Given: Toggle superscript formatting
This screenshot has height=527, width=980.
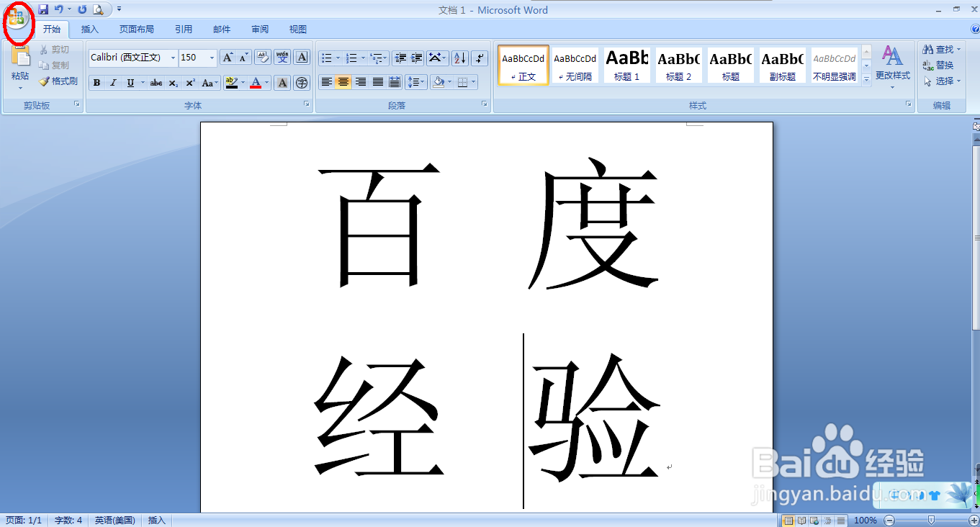Looking at the screenshot, I should tap(190, 83).
